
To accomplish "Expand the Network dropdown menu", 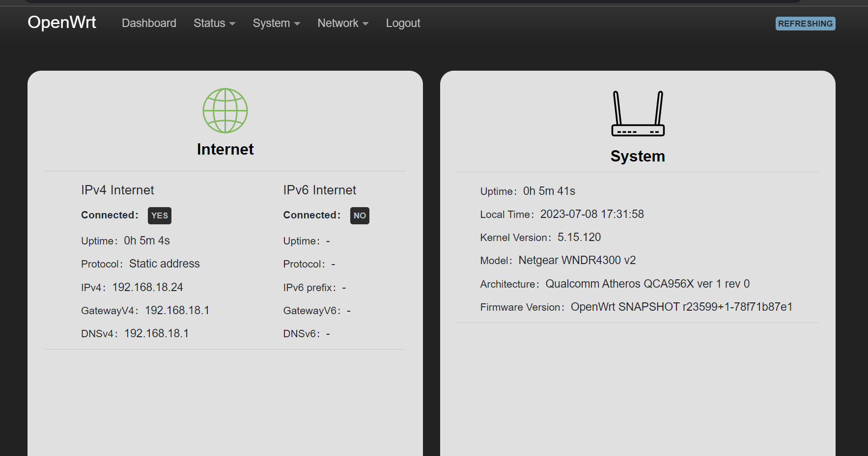I will pyautogui.click(x=342, y=23).
